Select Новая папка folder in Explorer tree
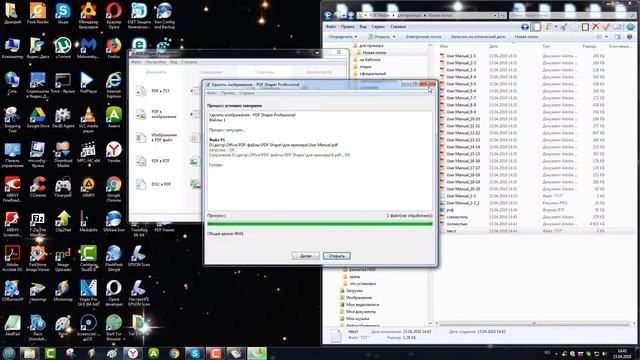 click(371, 53)
